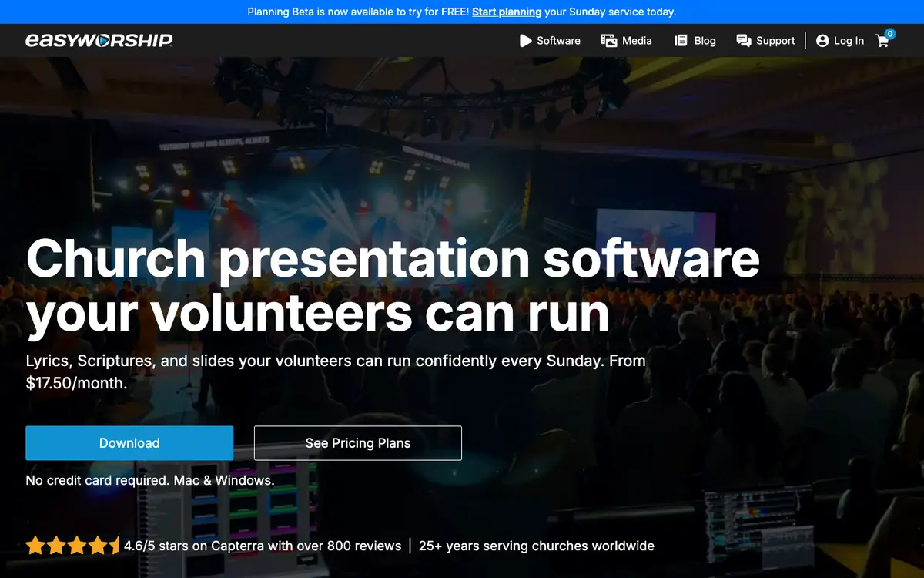
Task: Click 'No credit card required. Mac & Windows.'
Action: point(150,480)
